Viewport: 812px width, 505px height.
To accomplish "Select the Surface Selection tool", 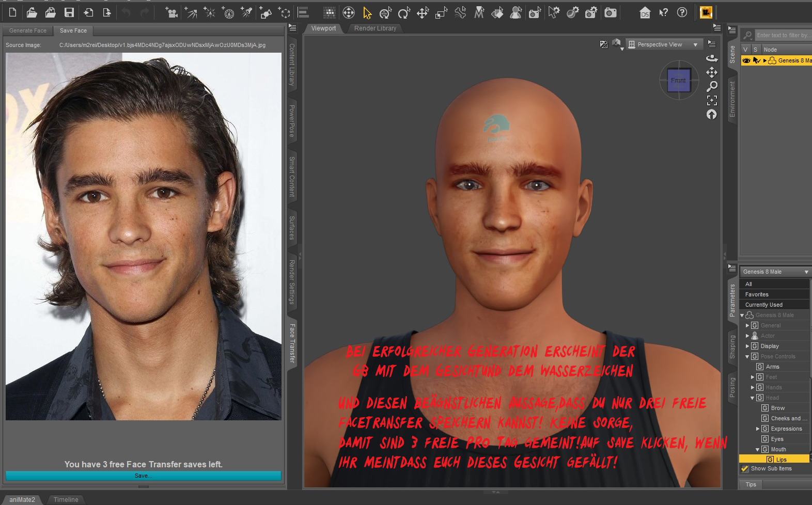I will click(x=497, y=12).
